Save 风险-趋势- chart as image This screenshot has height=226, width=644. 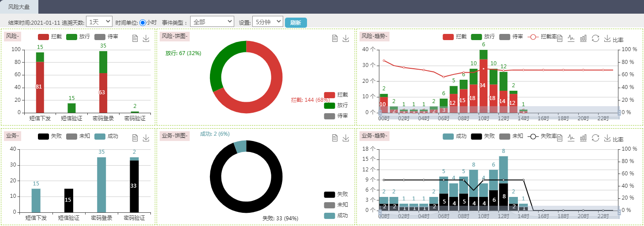click(607, 38)
